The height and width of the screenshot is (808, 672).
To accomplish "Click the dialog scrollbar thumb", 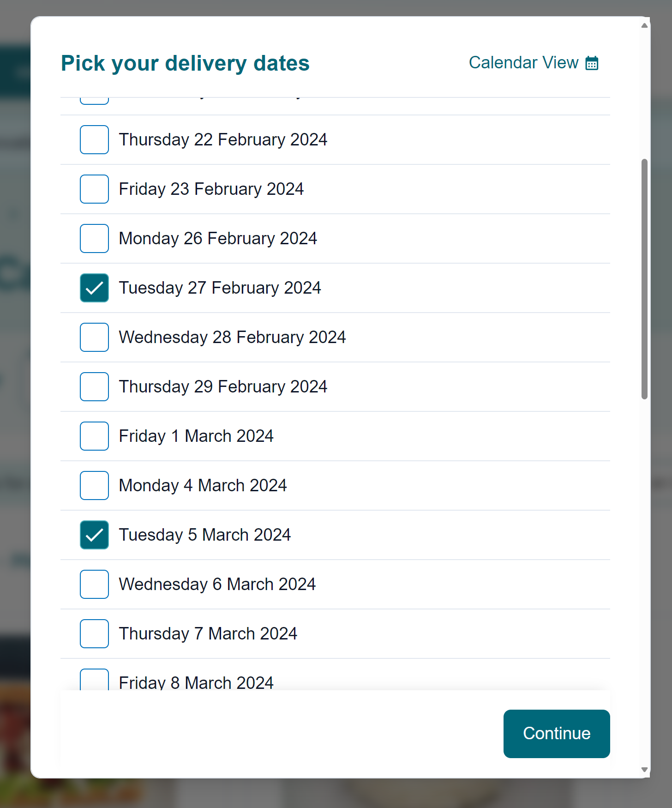I will click(x=644, y=279).
